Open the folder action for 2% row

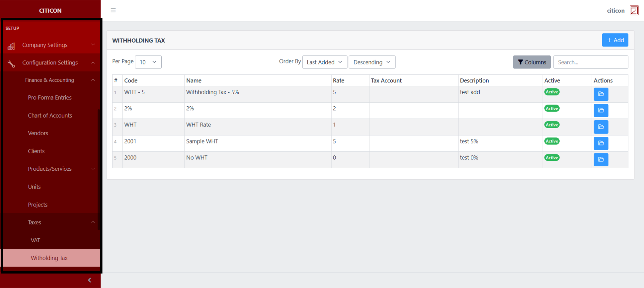pos(601,110)
